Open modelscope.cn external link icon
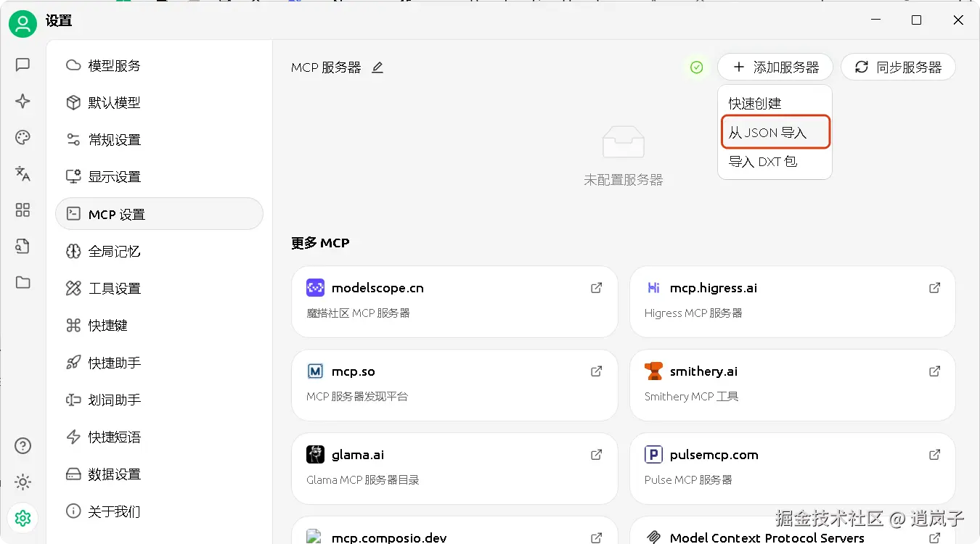 596,288
